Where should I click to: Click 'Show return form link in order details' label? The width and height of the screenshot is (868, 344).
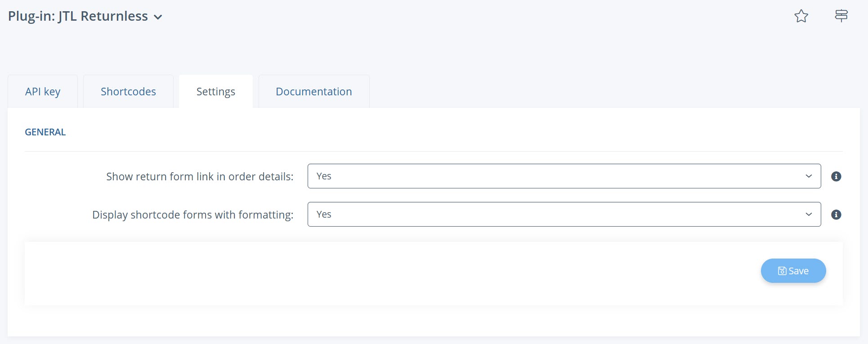click(x=200, y=177)
